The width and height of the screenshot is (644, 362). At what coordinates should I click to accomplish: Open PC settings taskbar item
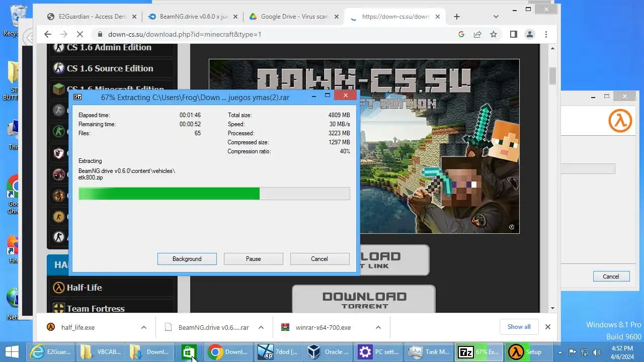tap(378, 352)
